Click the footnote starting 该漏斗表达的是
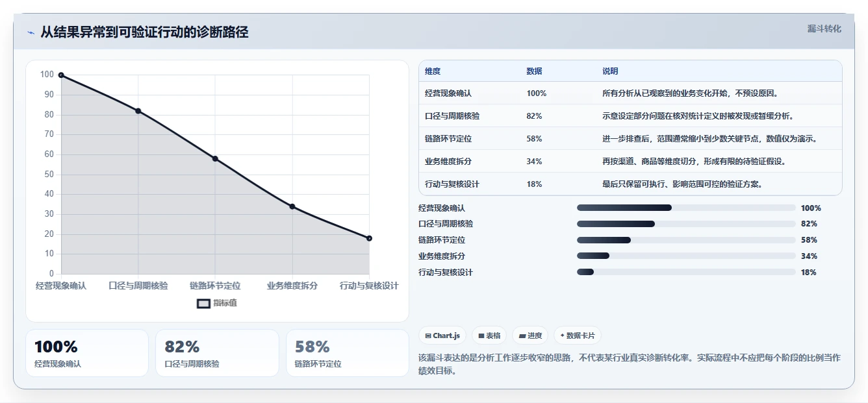The height and width of the screenshot is (403, 868). click(x=630, y=364)
